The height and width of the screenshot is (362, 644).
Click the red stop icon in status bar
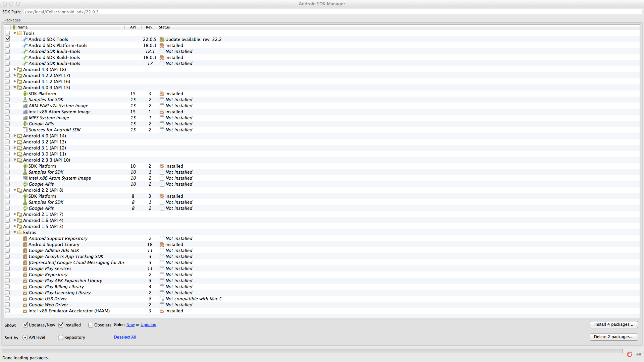click(x=630, y=354)
